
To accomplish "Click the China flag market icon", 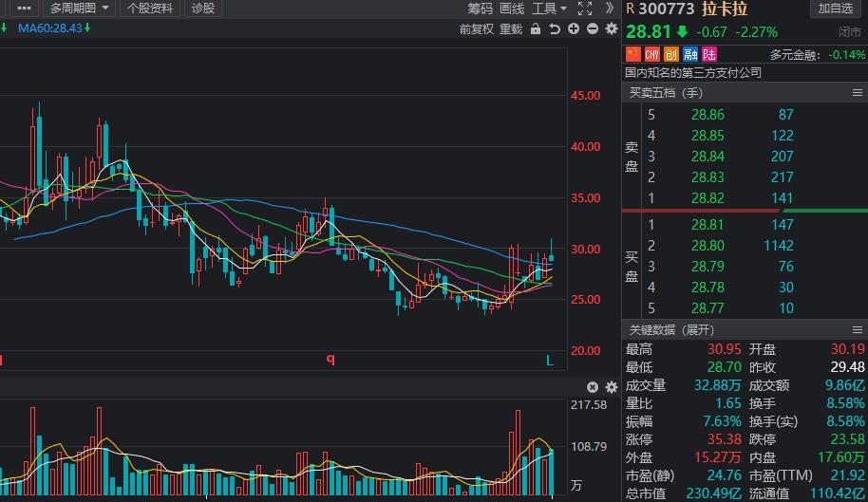I will click(x=633, y=54).
